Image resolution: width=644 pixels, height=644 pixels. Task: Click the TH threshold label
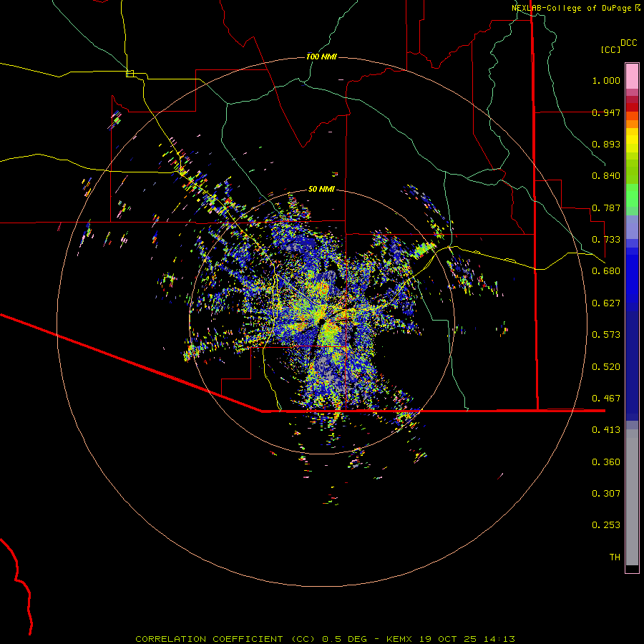pos(615,557)
